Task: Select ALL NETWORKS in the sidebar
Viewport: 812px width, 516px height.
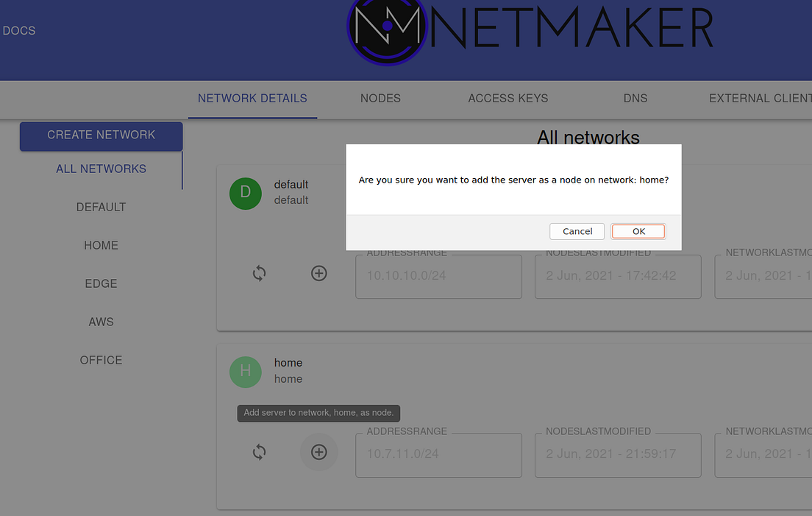Action: [x=101, y=169]
